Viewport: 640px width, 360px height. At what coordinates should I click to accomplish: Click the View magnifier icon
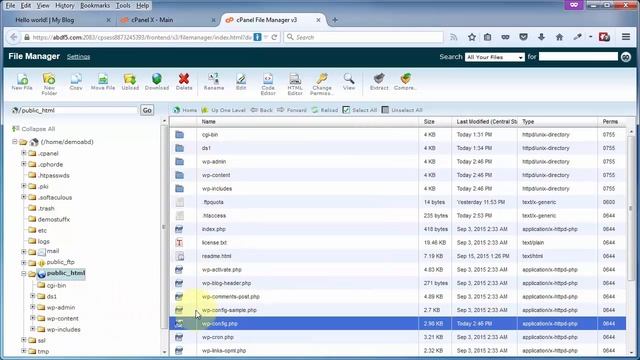click(349, 82)
